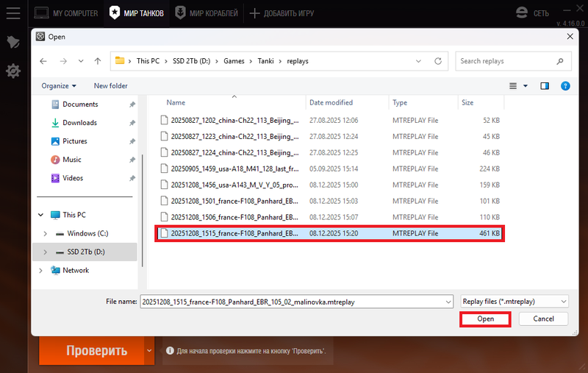Select the 20251208_1456 usa-A143 replay file

[x=329, y=185]
